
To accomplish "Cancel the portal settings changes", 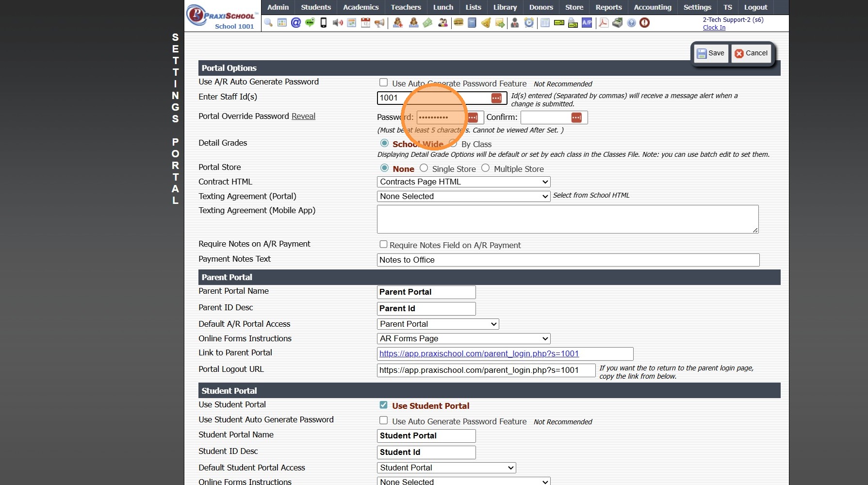I will point(751,53).
